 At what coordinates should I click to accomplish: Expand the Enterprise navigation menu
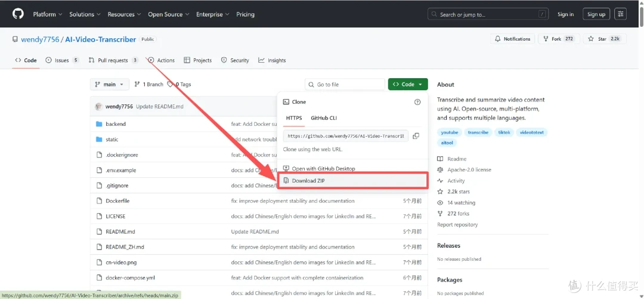point(213,14)
